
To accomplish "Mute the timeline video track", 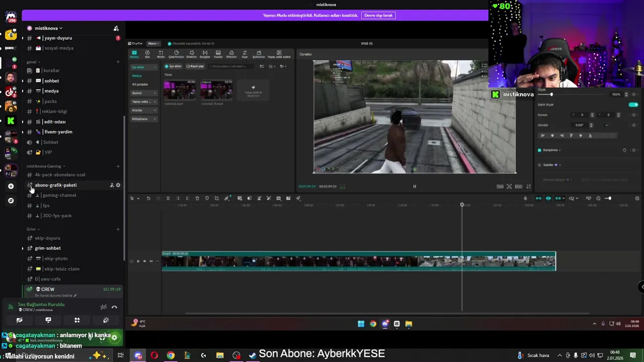I will (151, 261).
